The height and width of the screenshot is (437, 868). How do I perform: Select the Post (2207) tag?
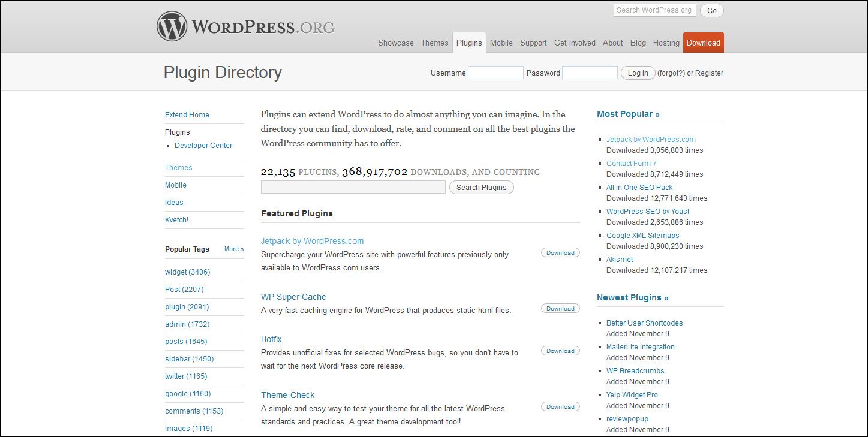coord(184,290)
